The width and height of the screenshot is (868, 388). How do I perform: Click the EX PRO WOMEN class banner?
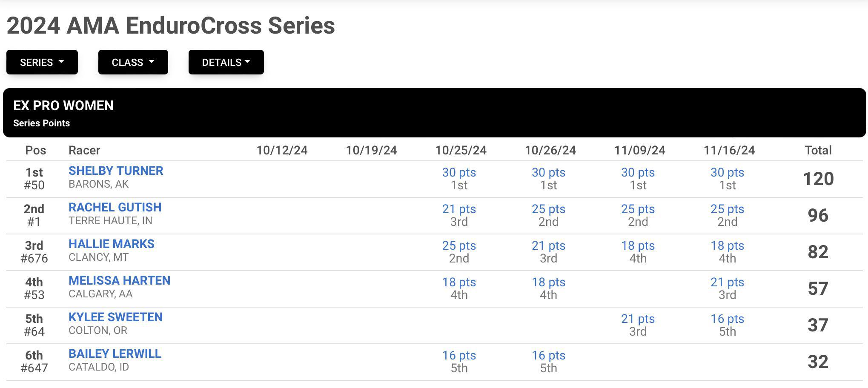434,113
